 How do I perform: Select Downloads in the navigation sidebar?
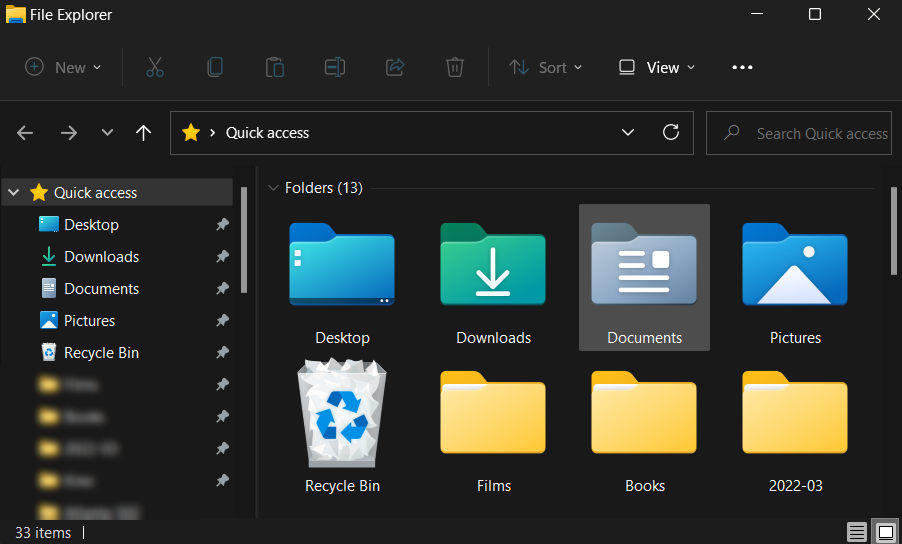tap(101, 257)
